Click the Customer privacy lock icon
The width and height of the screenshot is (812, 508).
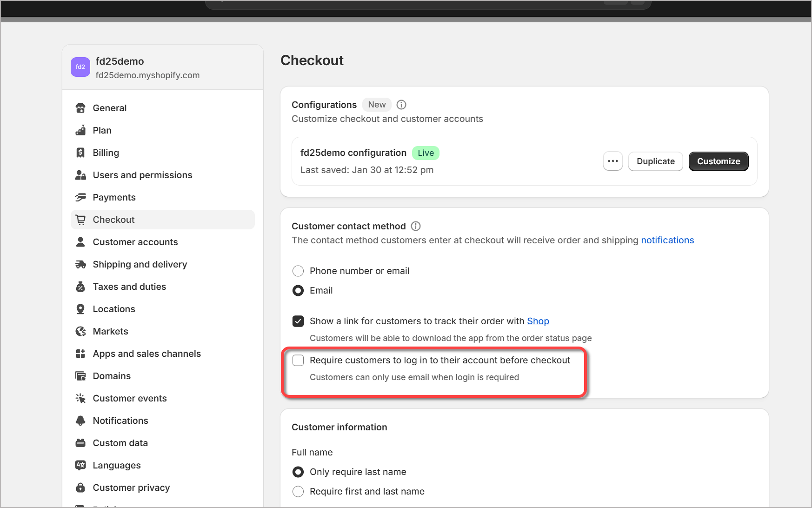(x=80, y=488)
